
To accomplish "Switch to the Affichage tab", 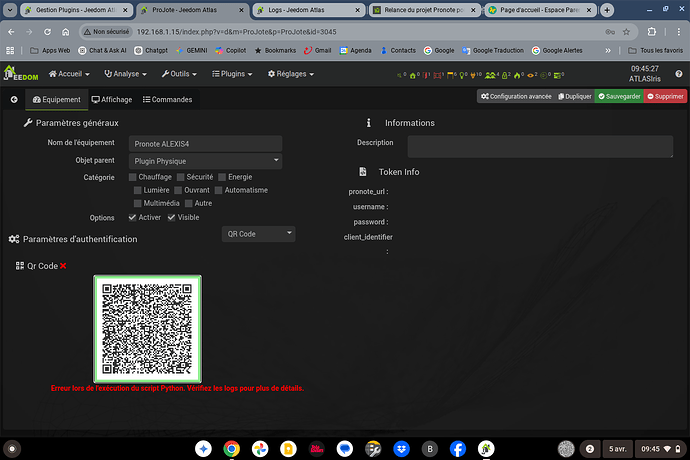I will tap(112, 100).
